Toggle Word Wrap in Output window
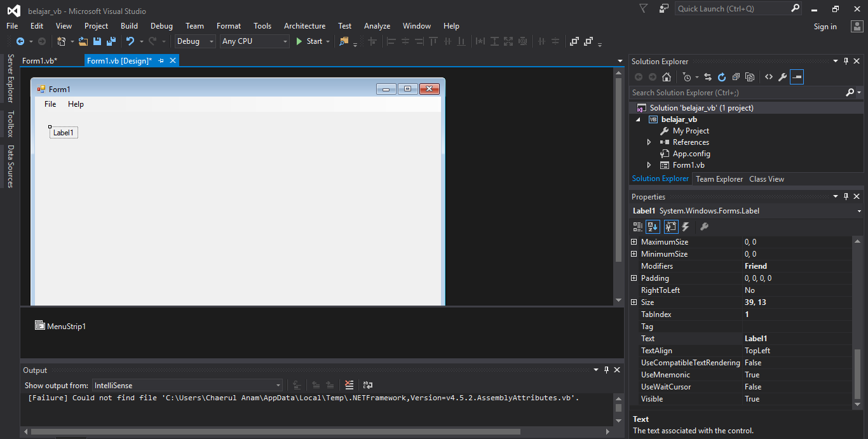 (368, 385)
